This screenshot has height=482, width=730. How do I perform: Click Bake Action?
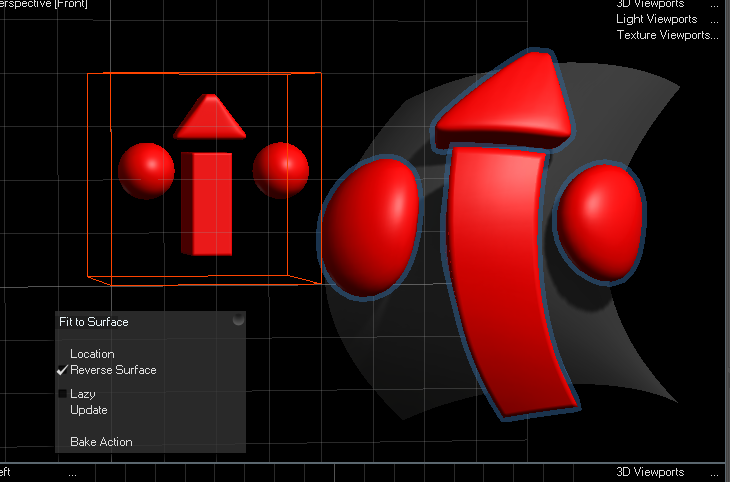click(x=101, y=441)
